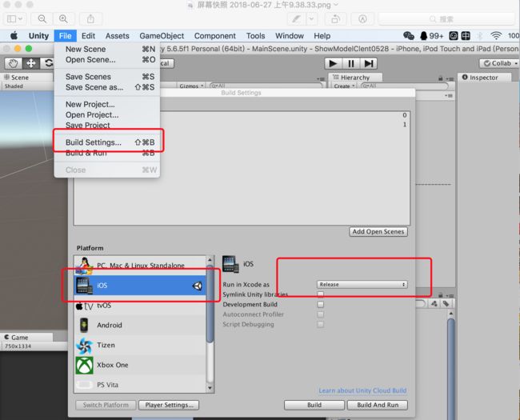Click the Share icon in Preview toolbar

coord(90,19)
